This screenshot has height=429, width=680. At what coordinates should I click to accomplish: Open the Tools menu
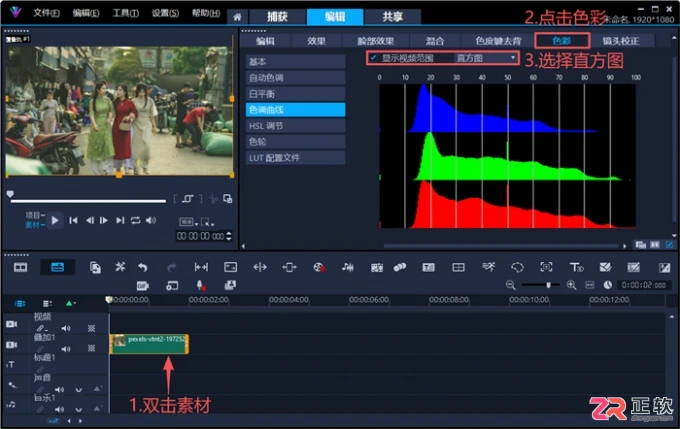coord(125,13)
